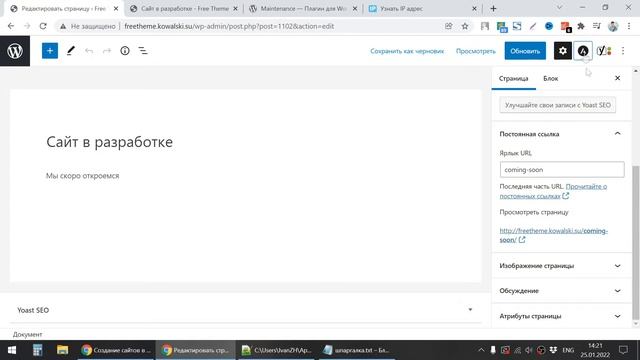640x360 pixels.
Task: Close the Редактировать страницу browser tab
Action: pos(116,9)
